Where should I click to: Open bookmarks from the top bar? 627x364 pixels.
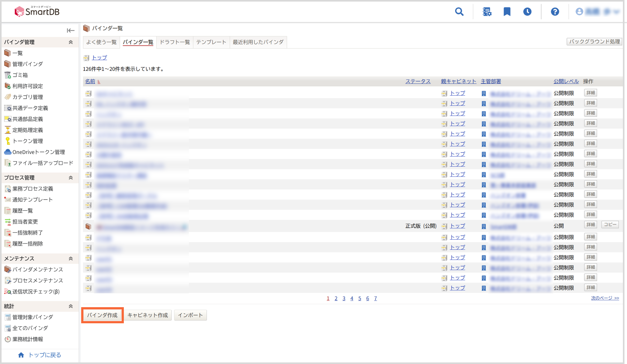pyautogui.click(x=507, y=11)
